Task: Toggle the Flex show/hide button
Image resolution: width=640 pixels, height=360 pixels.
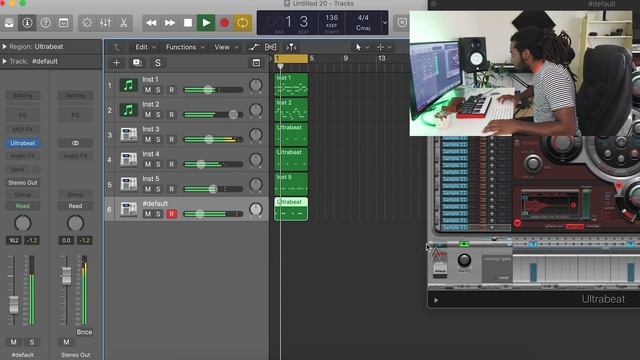Action: 271,47
